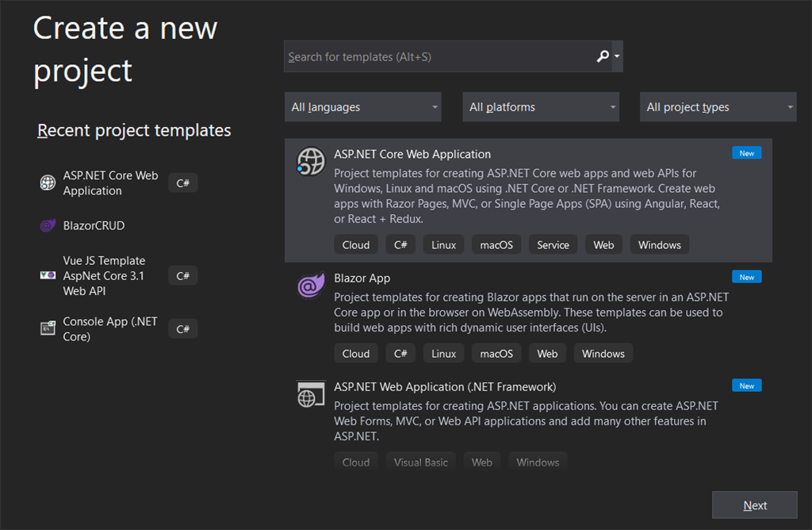Click the Next button
This screenshot has width=812, height=530.
coord(755,505)
